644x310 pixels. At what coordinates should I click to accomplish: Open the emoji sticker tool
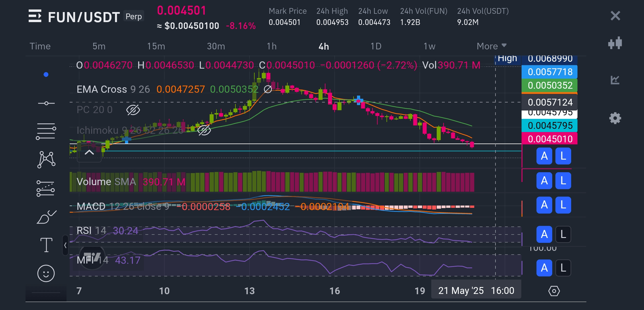(x=46, y=273)
